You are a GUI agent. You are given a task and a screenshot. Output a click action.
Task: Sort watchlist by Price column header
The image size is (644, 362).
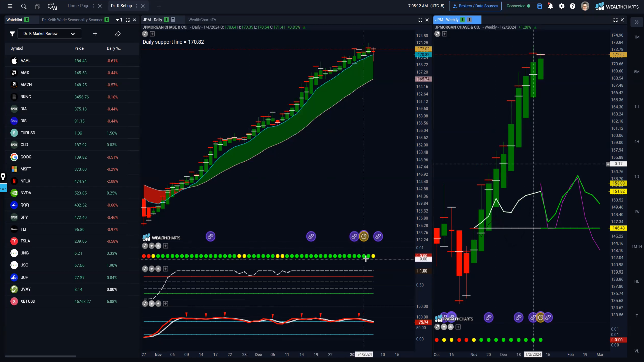point(79,48)
